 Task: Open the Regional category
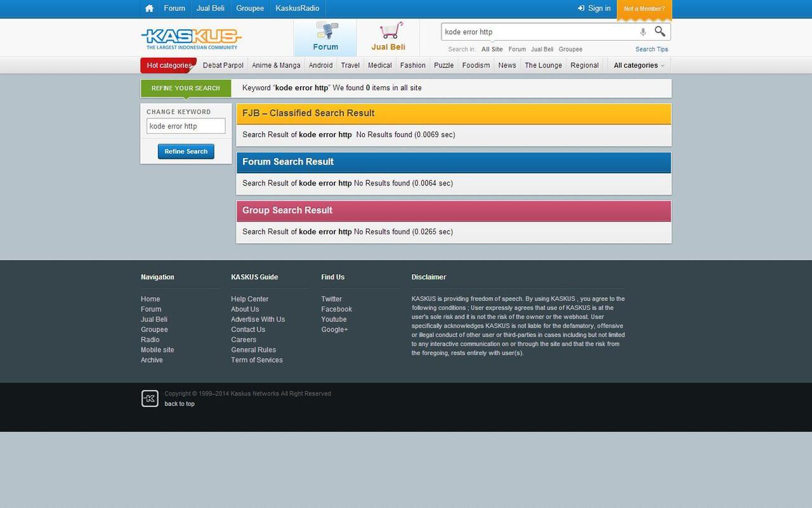[x=584, y=65]
